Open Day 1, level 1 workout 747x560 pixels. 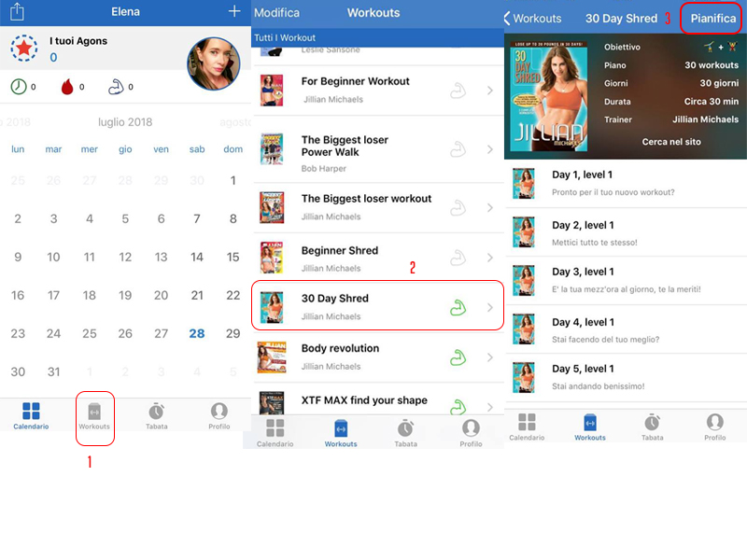click(626, 183)
